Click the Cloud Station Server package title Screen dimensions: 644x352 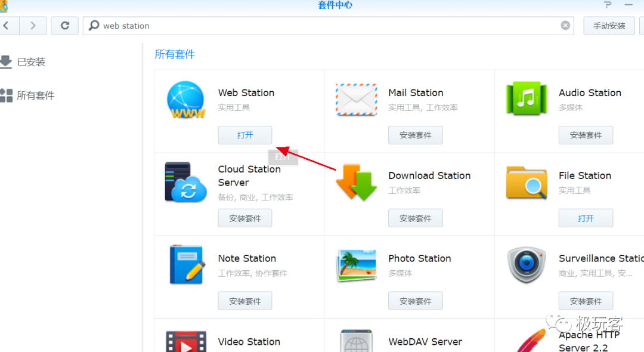249,176
